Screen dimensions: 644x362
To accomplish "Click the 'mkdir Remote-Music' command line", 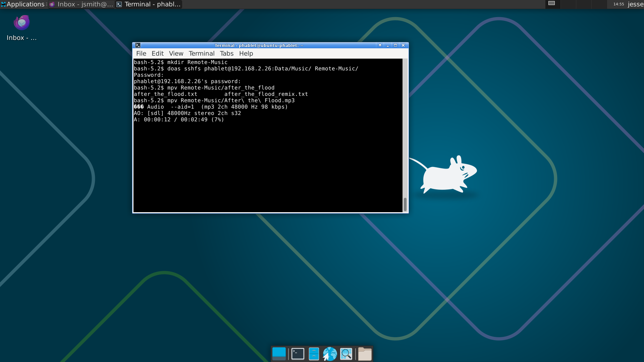I will [x=181, y=62].
